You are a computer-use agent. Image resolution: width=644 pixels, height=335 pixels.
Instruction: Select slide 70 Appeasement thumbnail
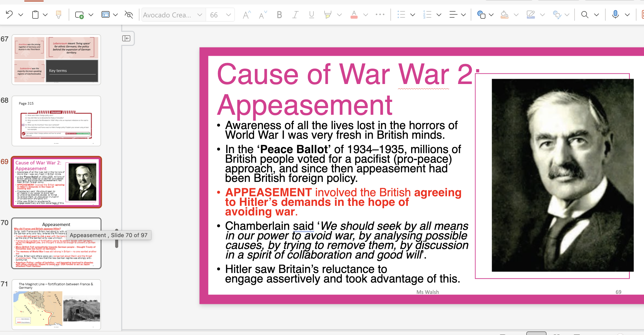coord(56,243)
